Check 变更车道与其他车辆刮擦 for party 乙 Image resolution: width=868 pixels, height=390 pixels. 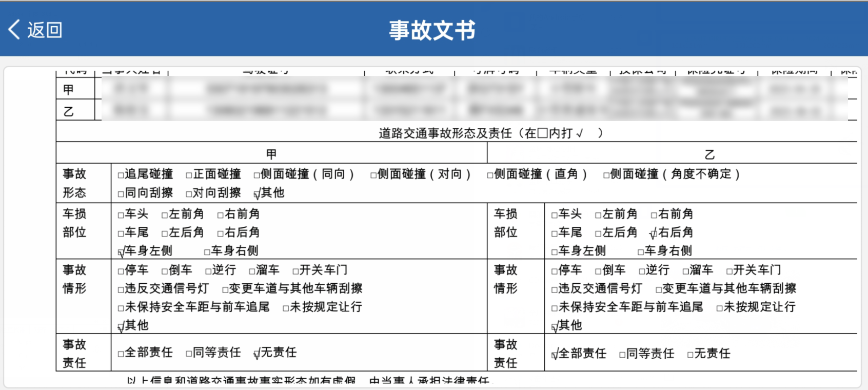(x=659, y=289)
